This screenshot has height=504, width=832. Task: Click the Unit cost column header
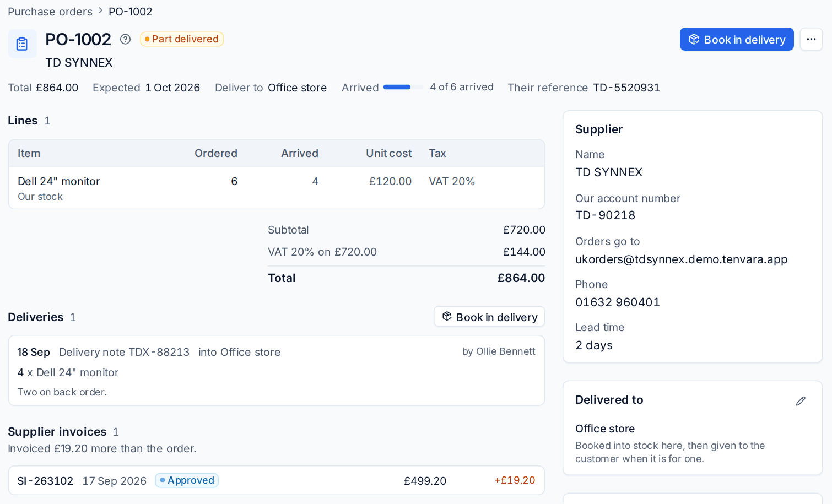(388, 153)
